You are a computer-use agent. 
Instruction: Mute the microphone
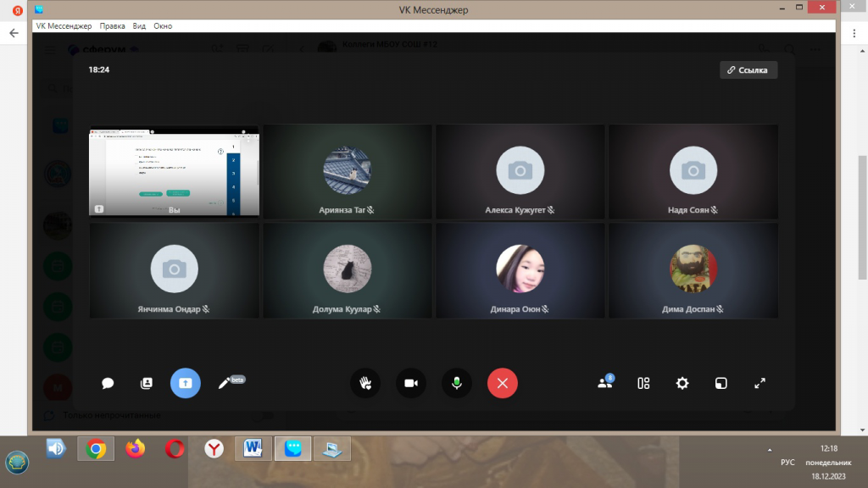click(x=456, y=383)
